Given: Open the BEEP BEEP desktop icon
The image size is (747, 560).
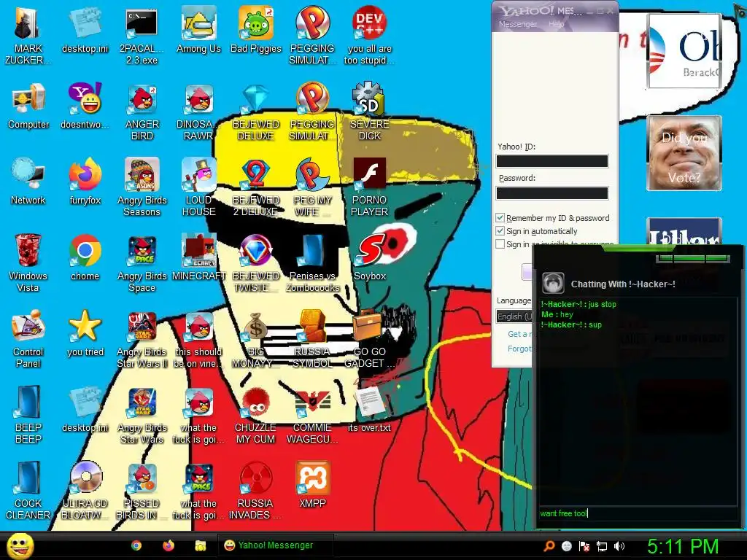Looking at the screenshot, I should tap(28, 414).
